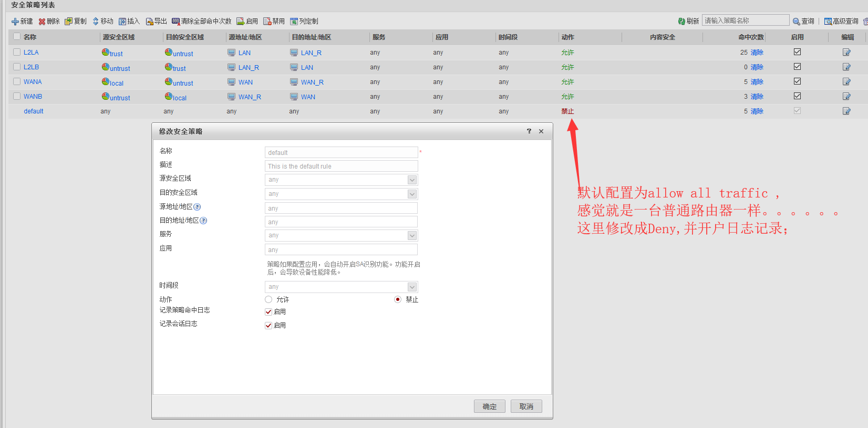Click the 插入 (insert) toolbar button
The height and width of the screenshot is (428, 868).
[129, 22]
